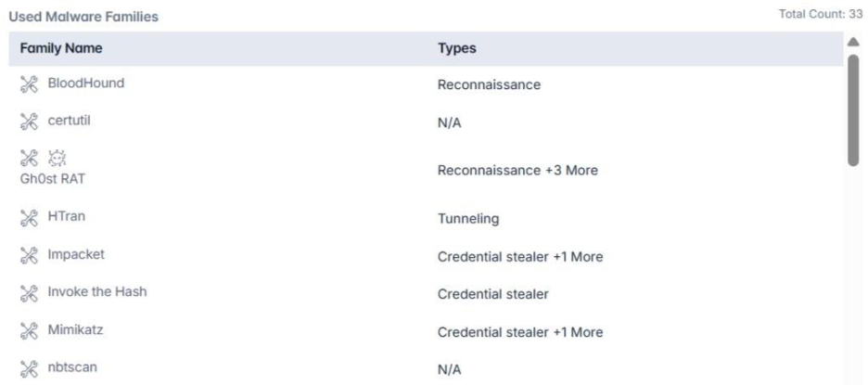
Task: Click the tool icon beside Invoke the Hash
Action: pyautogui.click(x=29, y=292)
